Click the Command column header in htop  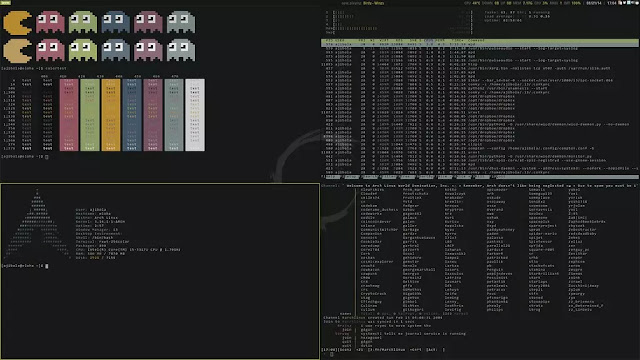(x=476, y=40)
